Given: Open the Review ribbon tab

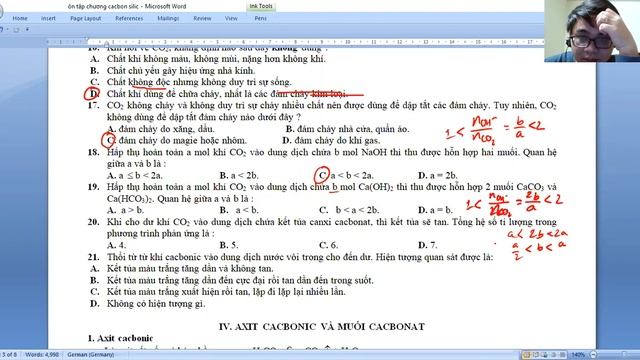Looking at the screenshot, I should 202,18.
